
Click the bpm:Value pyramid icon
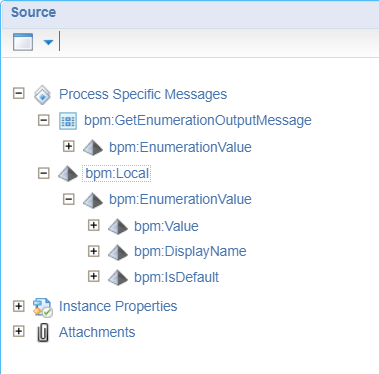coord(118,226)
